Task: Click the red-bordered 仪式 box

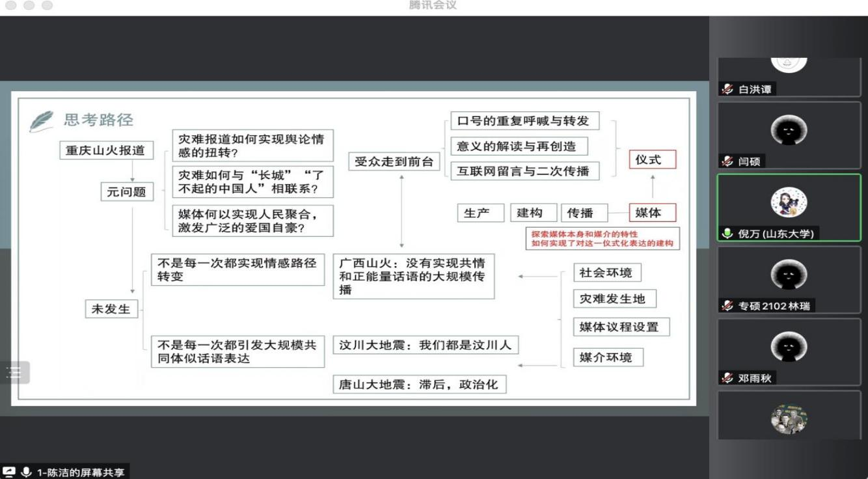Action: (652, 159)
